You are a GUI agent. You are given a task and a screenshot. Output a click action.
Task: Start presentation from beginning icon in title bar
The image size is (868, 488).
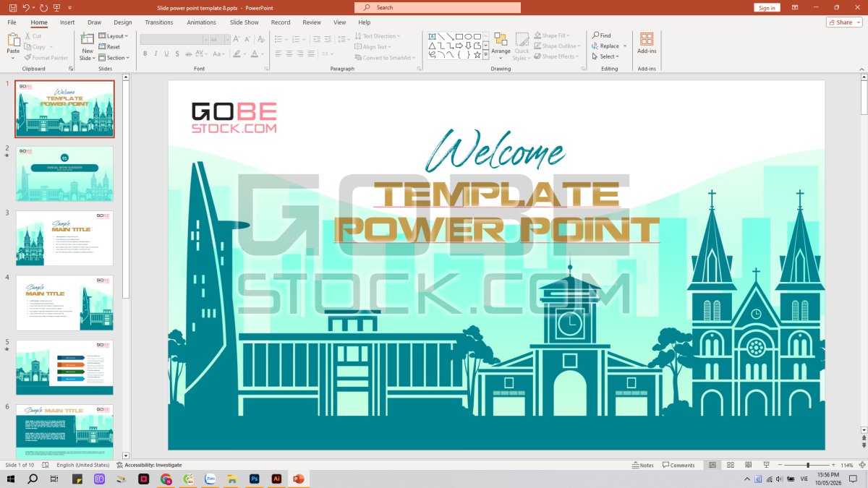point(57,7)
